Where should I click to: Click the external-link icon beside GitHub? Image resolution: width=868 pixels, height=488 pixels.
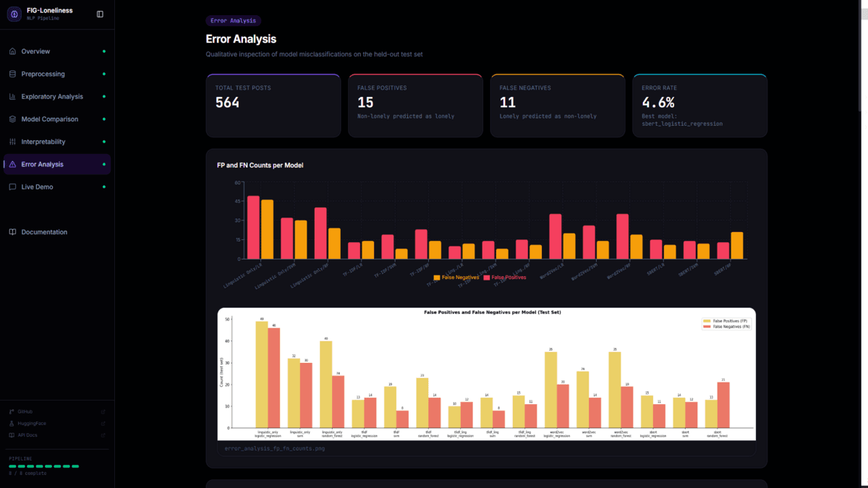[x=103, y=411]
